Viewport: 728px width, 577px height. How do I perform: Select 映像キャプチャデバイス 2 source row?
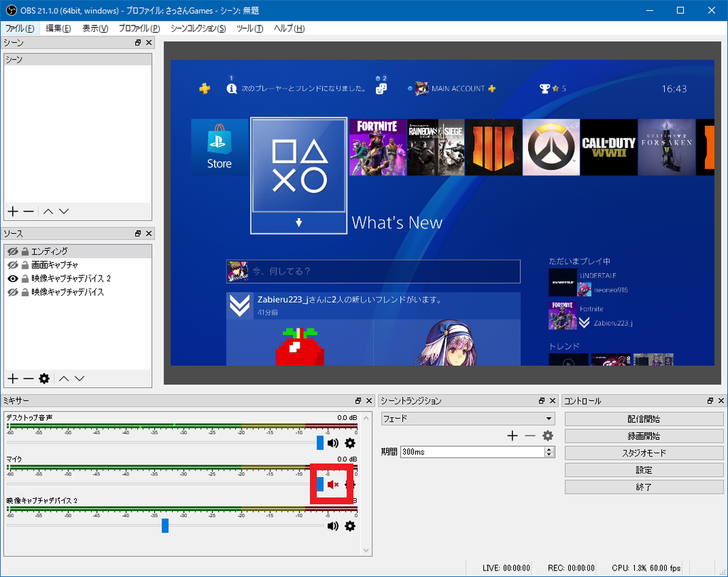coord(77,279)
